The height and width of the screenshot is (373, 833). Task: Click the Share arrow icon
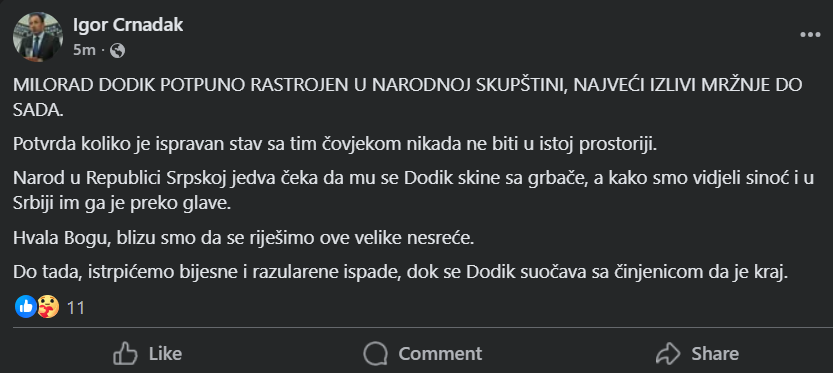click(668, 353)
